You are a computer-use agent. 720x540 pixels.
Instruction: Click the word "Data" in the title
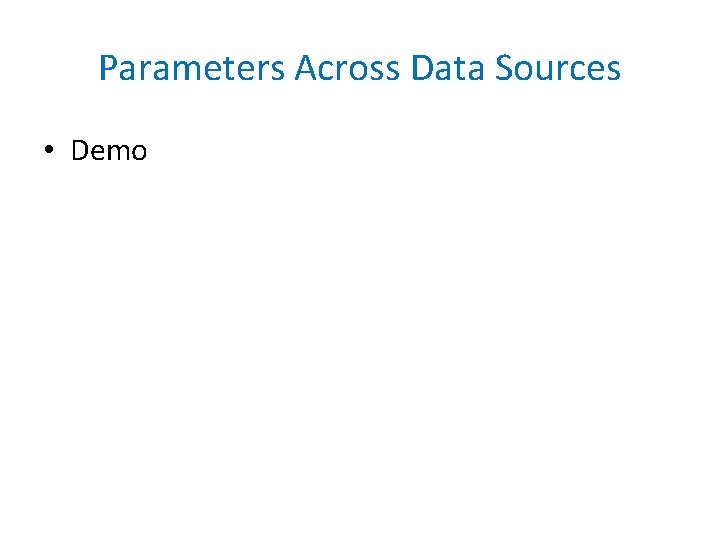click(447, 68)
